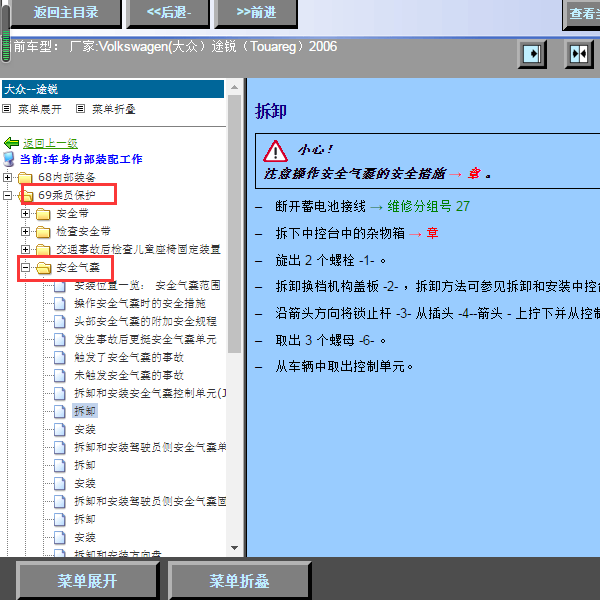The width and height of the screenshot is (600, 600).
Task: Click the 大众--途锐 tree header bar
Action: tap(113, 89)
